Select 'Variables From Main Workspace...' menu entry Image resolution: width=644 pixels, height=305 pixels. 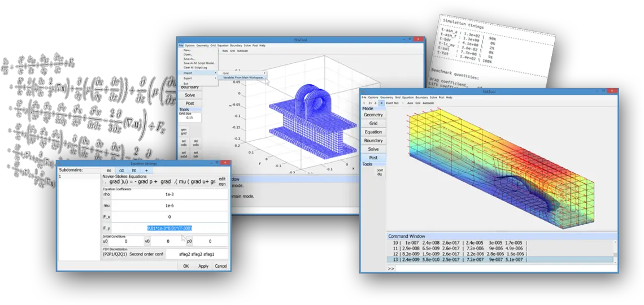(x=243, y=77)
